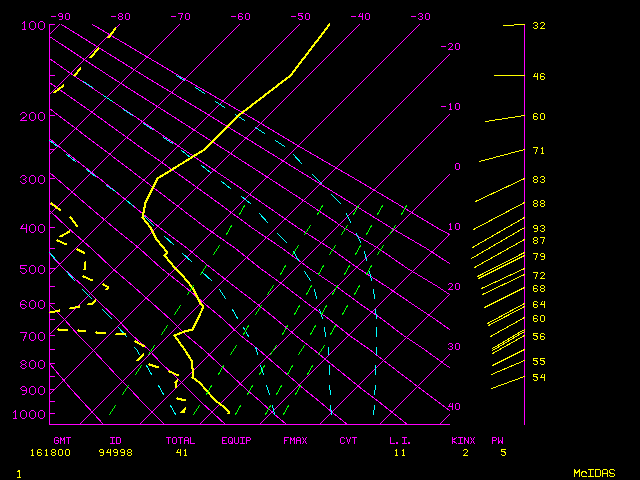This screenshot has height=480, width=640.
Task: Click the EQUIP header label
Action: pyautogui.click(x=236, y=440)
